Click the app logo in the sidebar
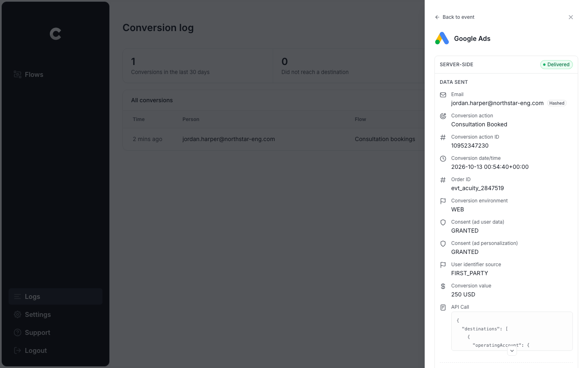The image size is (588, 368). (56, 34)
